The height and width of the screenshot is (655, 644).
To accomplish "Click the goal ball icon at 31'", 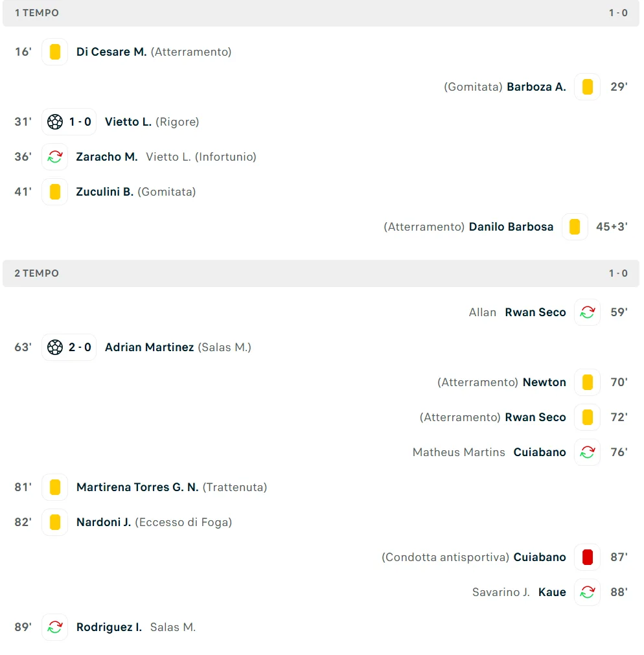I will click(55, 122).
